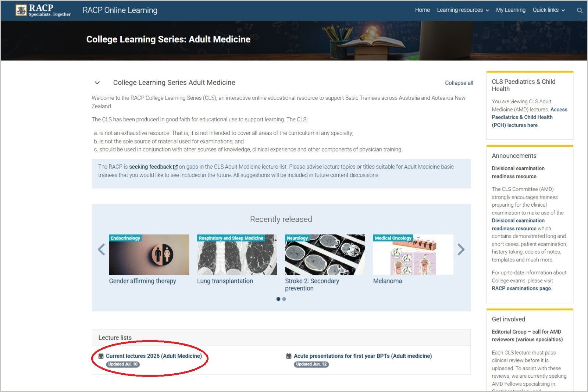
Task: Click the external link icon after seeking feedback
Action: [x=175, y=167]
